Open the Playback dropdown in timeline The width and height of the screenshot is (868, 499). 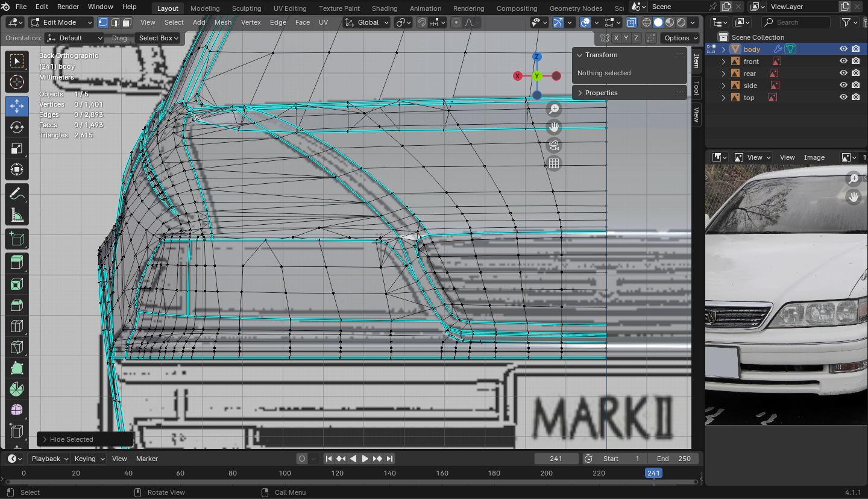coord(50,459)
